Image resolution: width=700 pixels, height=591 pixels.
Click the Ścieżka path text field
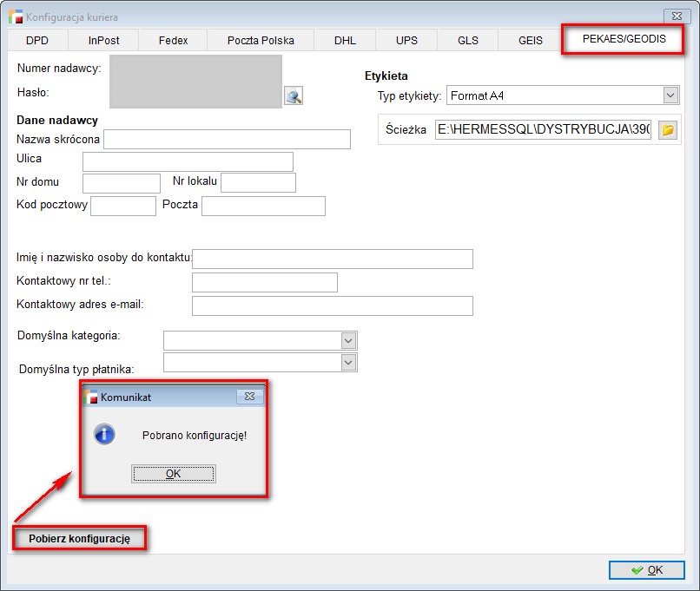[x=543, y=130]
